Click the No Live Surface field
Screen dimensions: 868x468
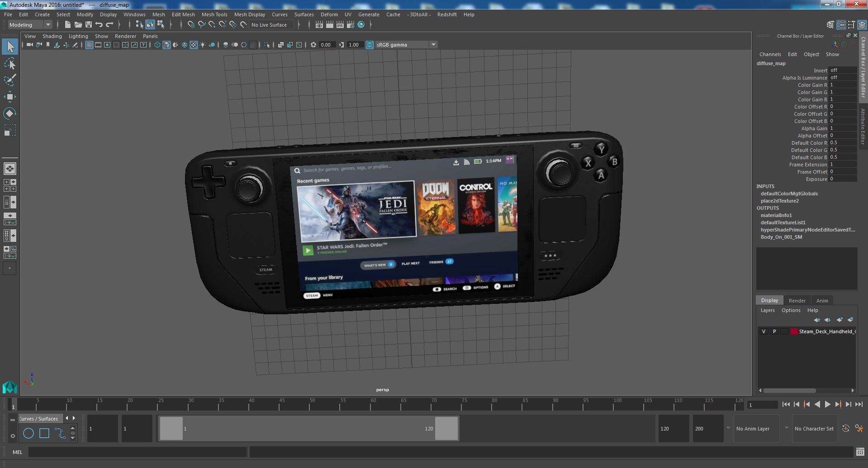[271, 25]
